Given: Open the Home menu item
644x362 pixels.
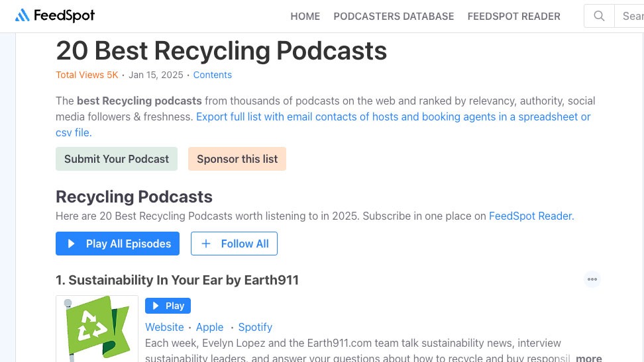Looking at the screenshot, I should (x=305, y=17).
